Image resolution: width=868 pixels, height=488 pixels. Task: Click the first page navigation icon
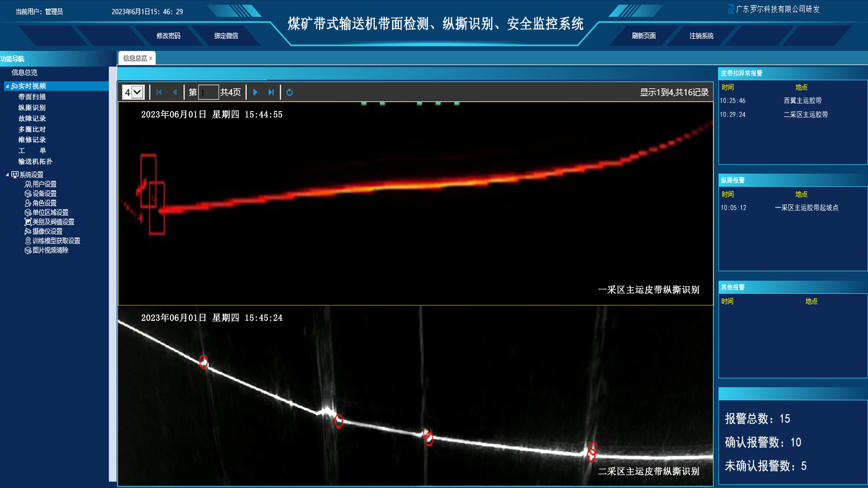pyautogui.click(x=159, y=92)
